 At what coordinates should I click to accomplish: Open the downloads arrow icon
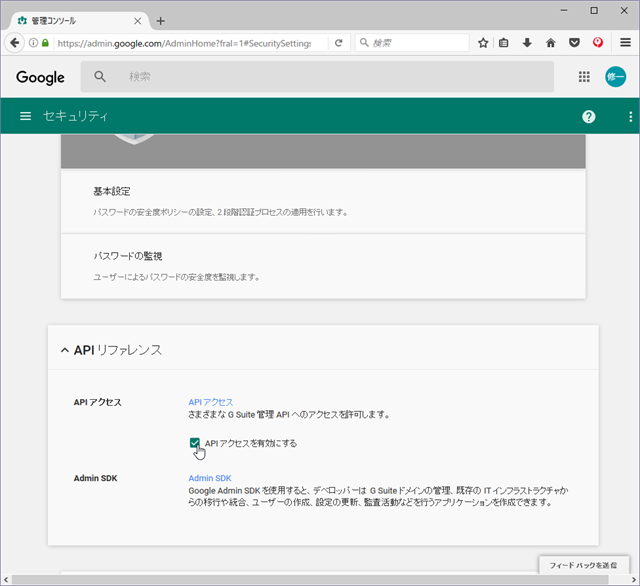pyautogui.click(x=527, y=43)
